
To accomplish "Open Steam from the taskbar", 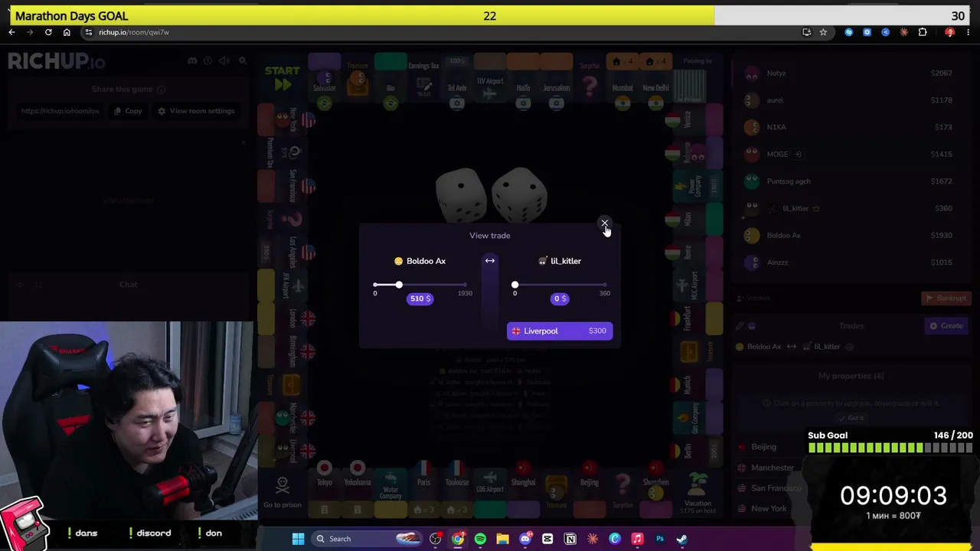I will pyautogui.click(x=682, y=539).
